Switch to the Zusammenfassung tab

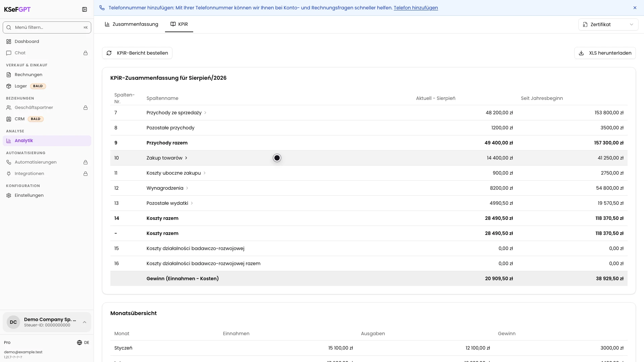[131, 24]
